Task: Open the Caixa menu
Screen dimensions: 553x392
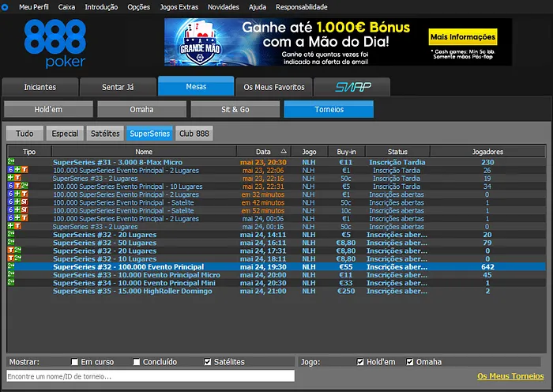Action: (x=66, y=7)
